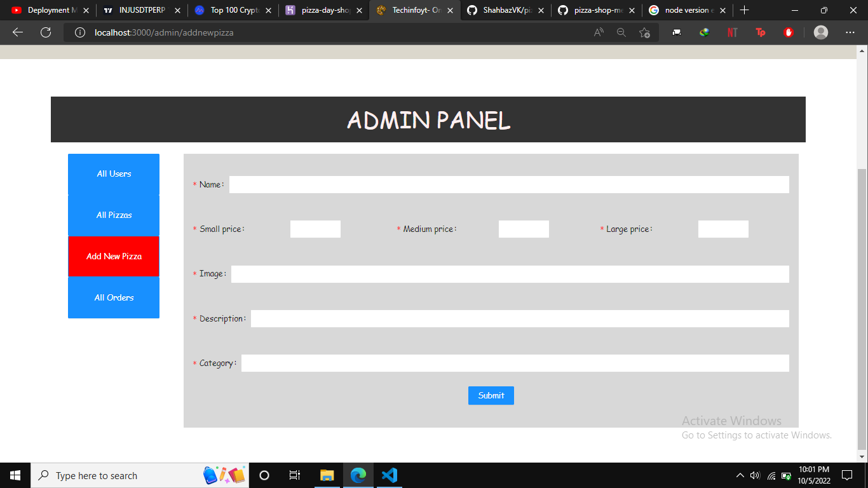The height and width of the screenshot is (488, 868).
Task: Activate the Read aloud icon
Action: tap(598, 32)
